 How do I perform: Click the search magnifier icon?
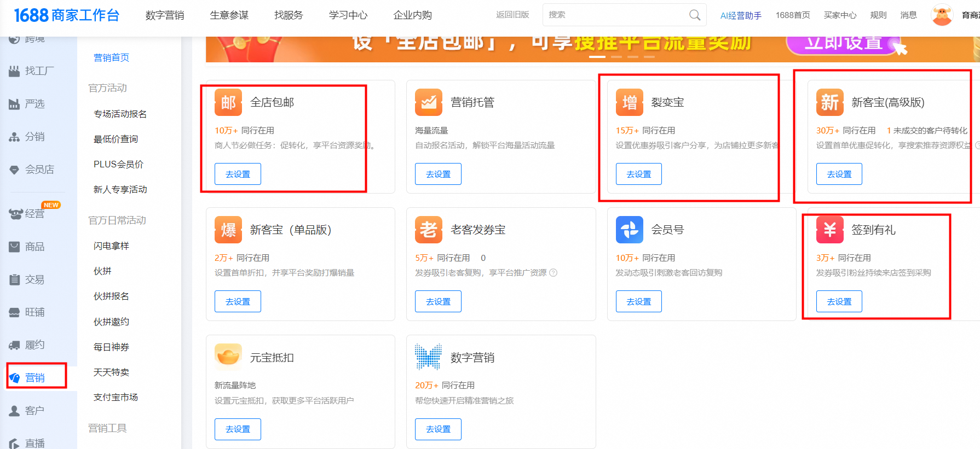pos(694,15)
